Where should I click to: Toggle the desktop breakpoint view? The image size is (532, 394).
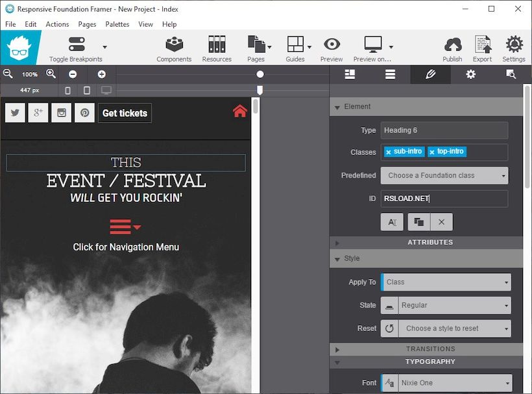point(106,92)
